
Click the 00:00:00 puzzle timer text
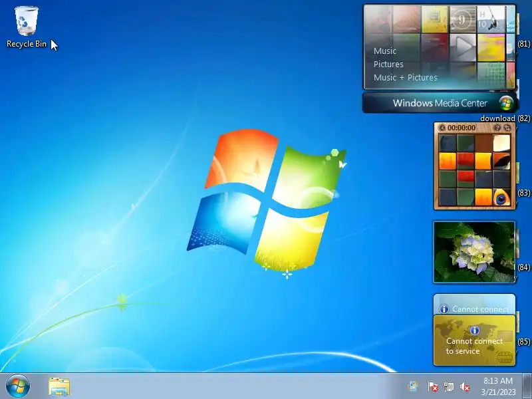click(x=462, y=128)
